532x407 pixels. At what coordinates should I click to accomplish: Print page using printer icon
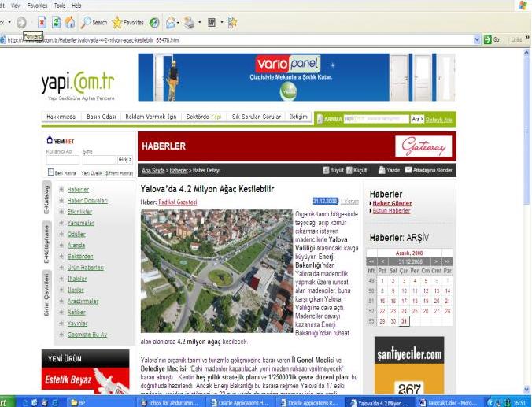pyautogui.click(x=189, y=23)
